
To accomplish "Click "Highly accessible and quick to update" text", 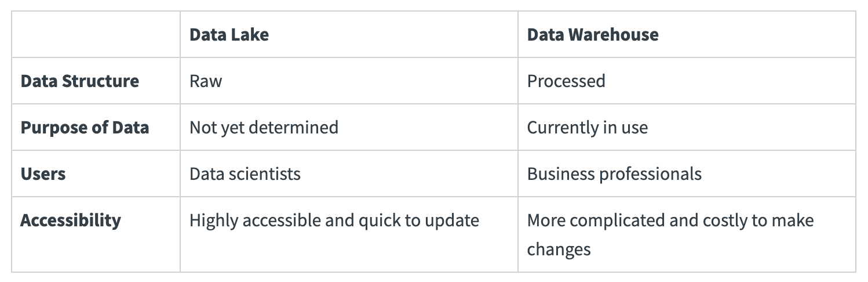I will click(334, 220).
